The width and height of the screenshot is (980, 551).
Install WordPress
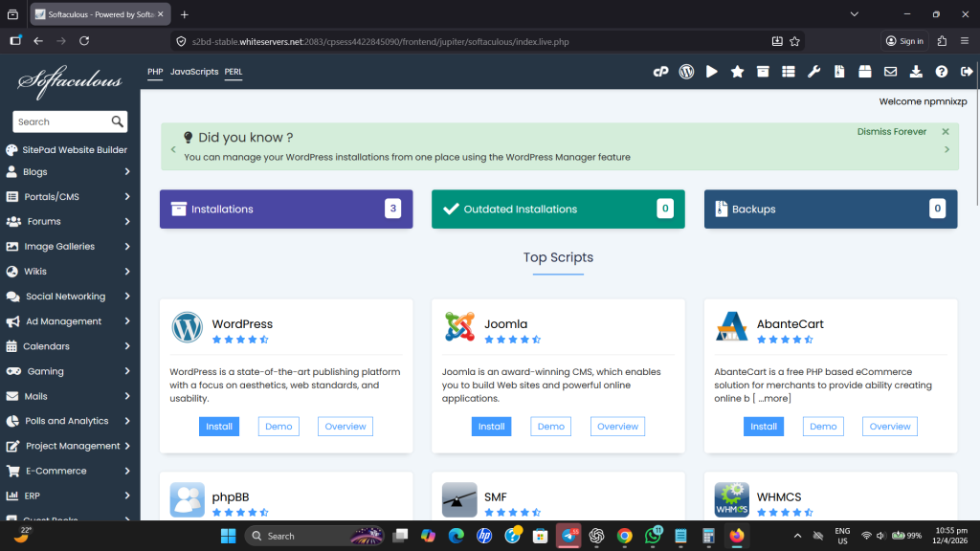219,427
